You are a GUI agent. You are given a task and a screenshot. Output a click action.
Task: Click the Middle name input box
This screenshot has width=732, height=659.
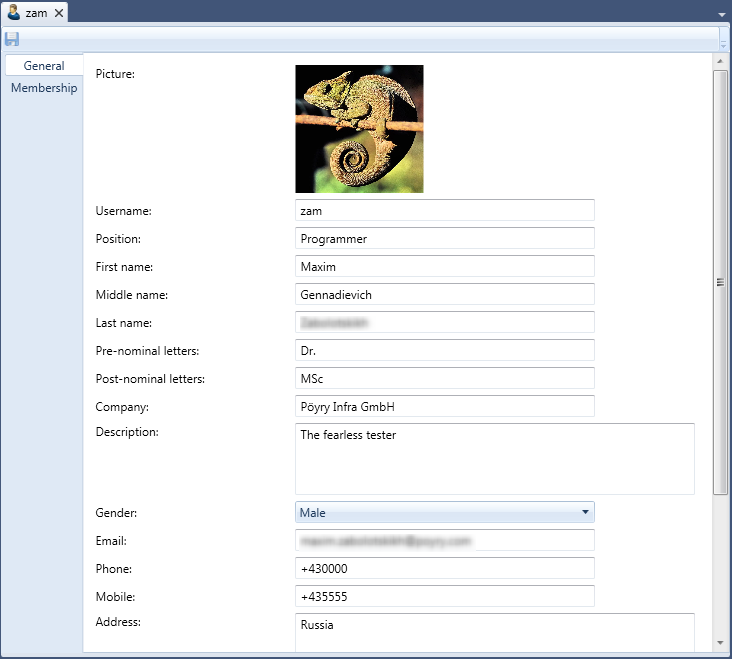[445, 295]
